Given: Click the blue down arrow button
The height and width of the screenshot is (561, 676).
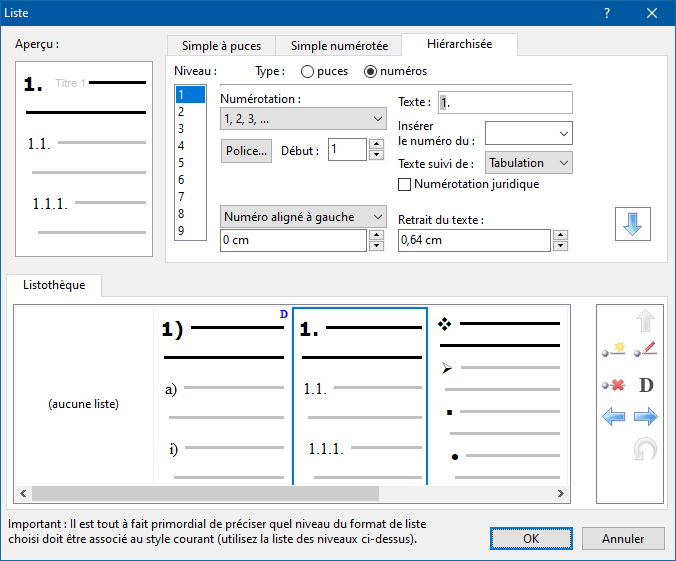Looking at the screenshot, I should (x=632, y=225).
